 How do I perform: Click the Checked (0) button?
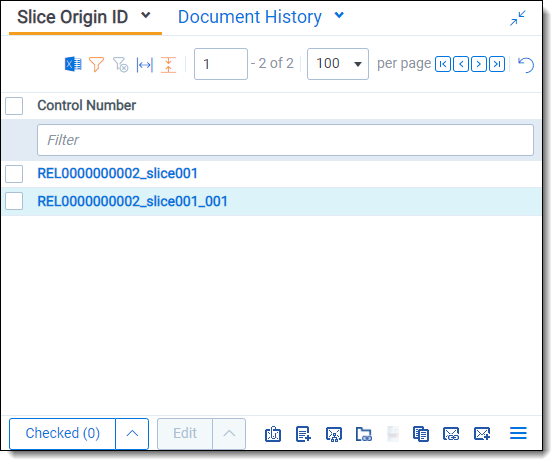[63, 434]
